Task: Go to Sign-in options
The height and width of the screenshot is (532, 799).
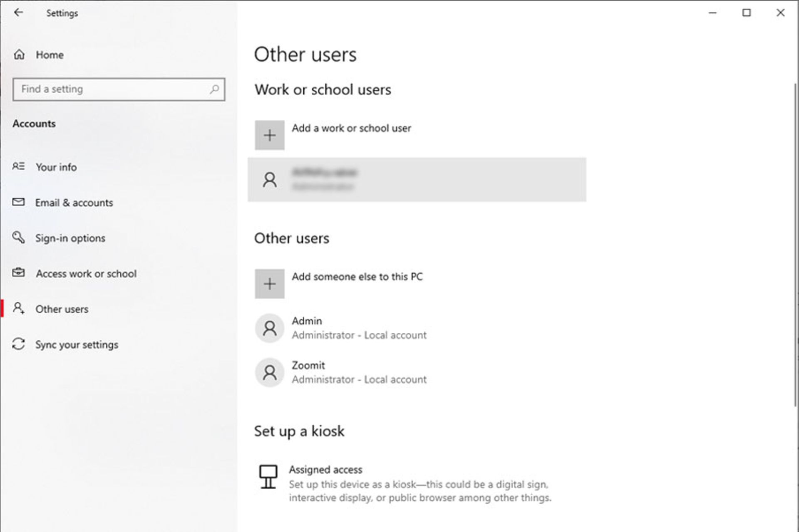Action: pyautogui.click(x=70, y=238)
